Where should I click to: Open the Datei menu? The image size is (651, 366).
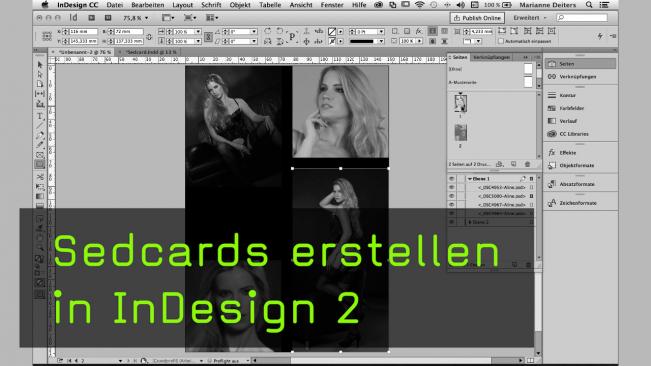[115, 5]
